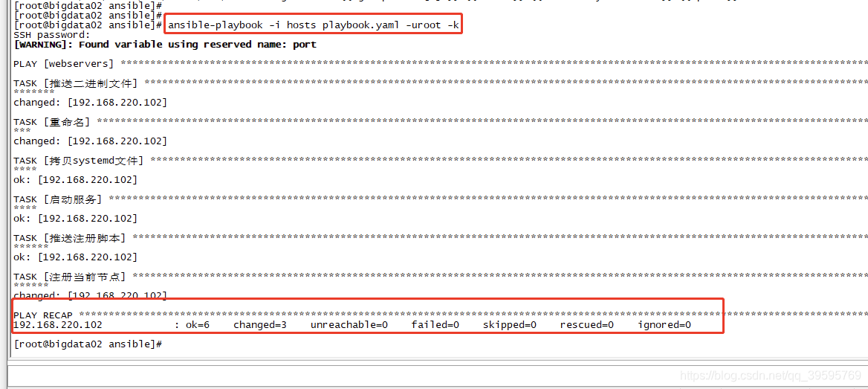
Task: Click the 'rescued=0' value in recap
Action: [x=587, y=325]
